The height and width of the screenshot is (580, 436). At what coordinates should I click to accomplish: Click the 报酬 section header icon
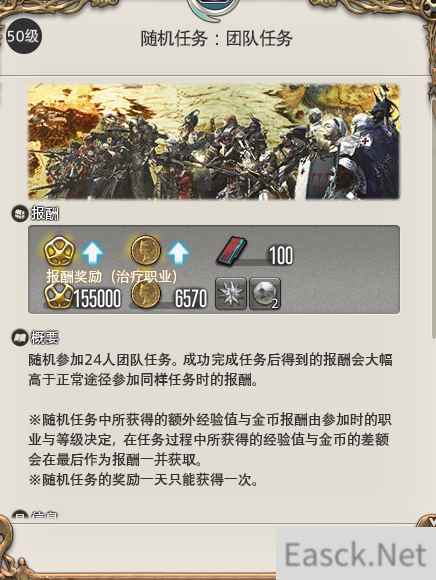(x=19, y=214)
